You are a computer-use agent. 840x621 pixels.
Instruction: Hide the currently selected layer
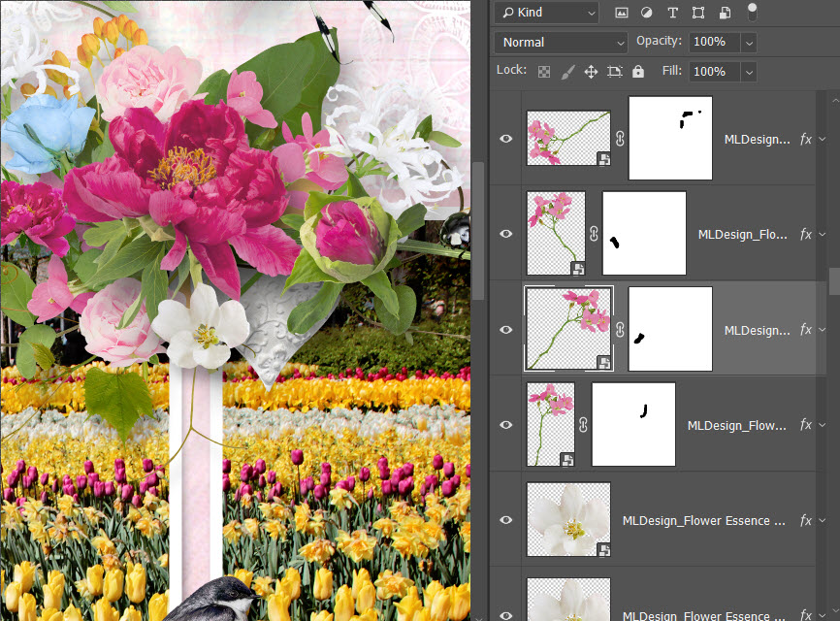pyautogui.click(x=506, y=330)
